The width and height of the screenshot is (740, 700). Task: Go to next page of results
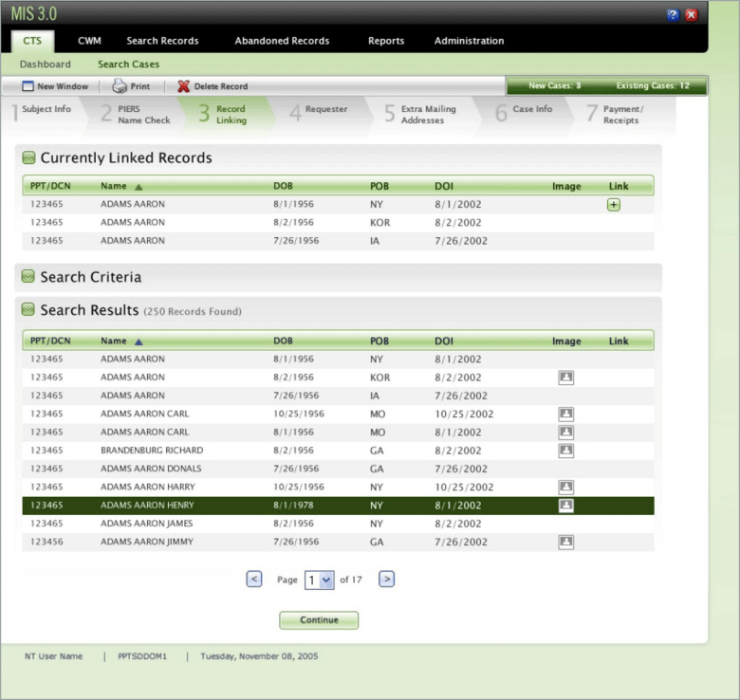(x=386, y=579)
